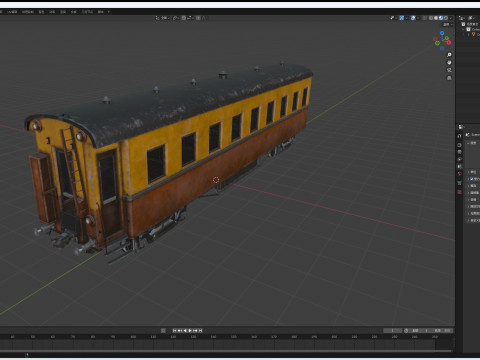The image size is (480, 360).
Task: Click the red X axis on navigation gizmo
Action: tap(449, 42)
